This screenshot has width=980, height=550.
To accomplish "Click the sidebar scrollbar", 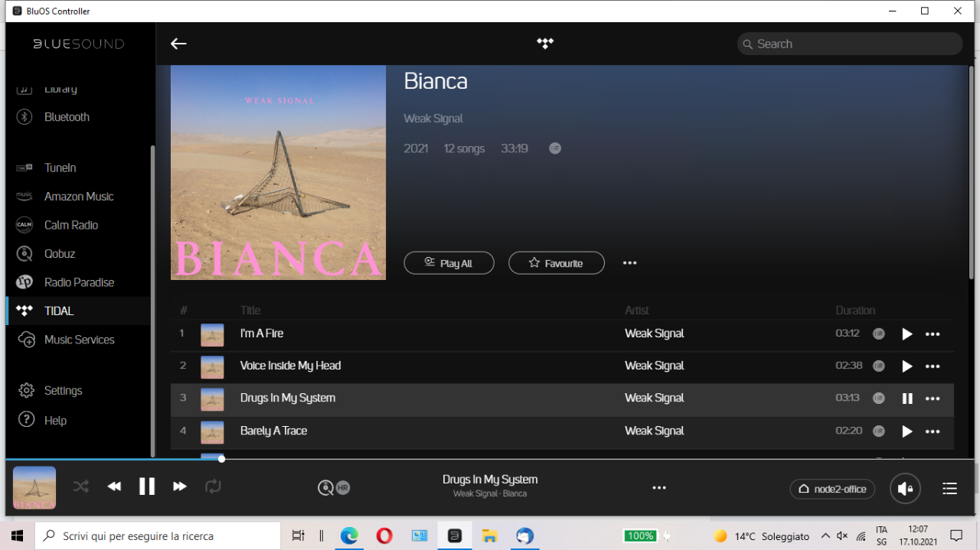I will (152, 300).
